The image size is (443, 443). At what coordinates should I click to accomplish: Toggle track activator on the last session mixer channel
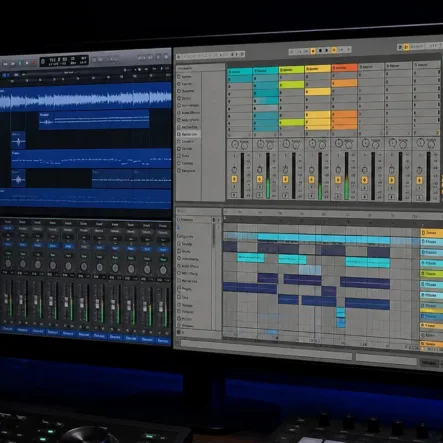pyautogui.click(x=420, y=181)
